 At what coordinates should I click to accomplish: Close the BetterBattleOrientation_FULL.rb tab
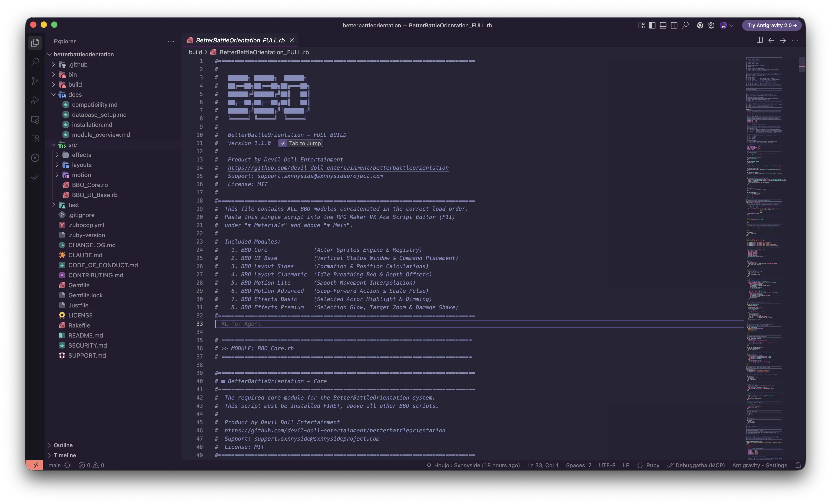(x=292, y=40)
